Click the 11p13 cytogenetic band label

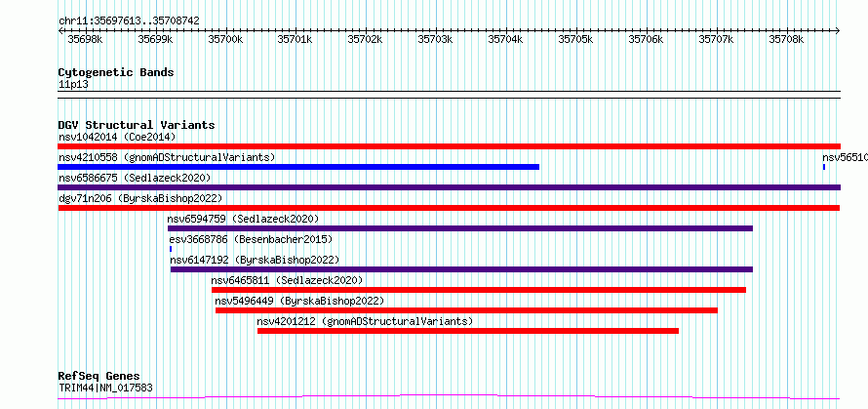tap(73, 85)
